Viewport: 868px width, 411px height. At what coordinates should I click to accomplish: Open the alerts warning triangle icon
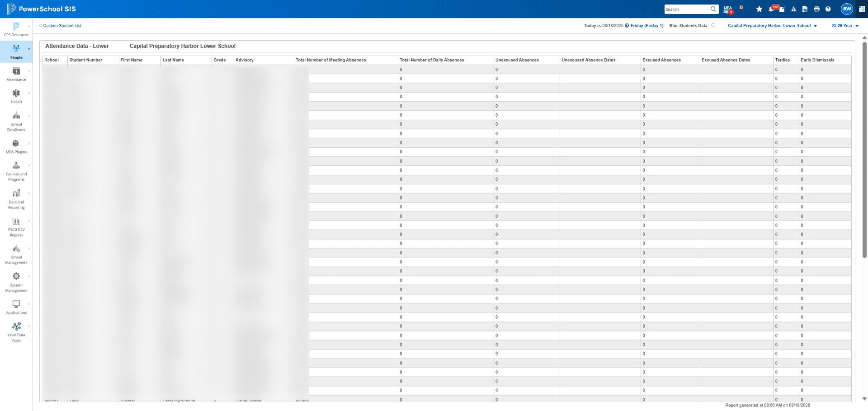coord(793,9)
